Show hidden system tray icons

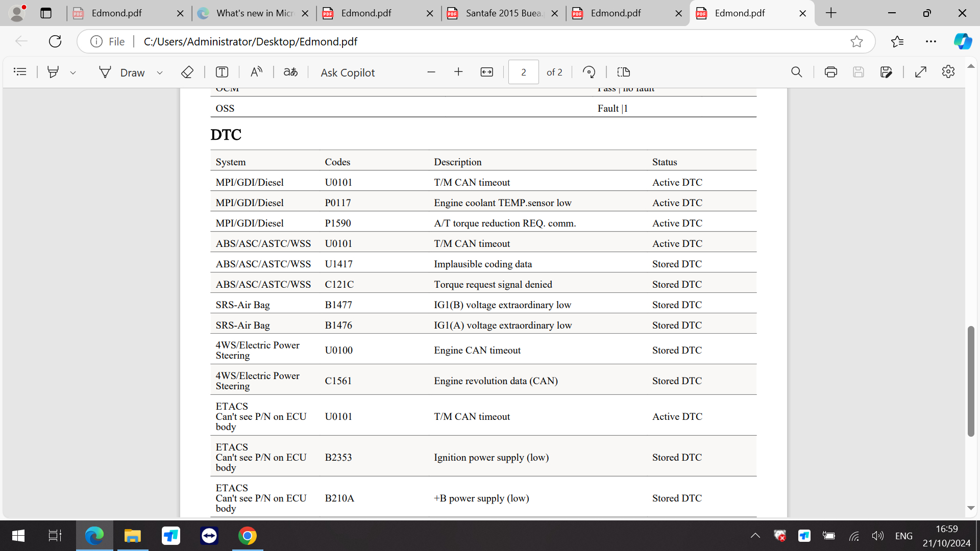pos(755,536)
